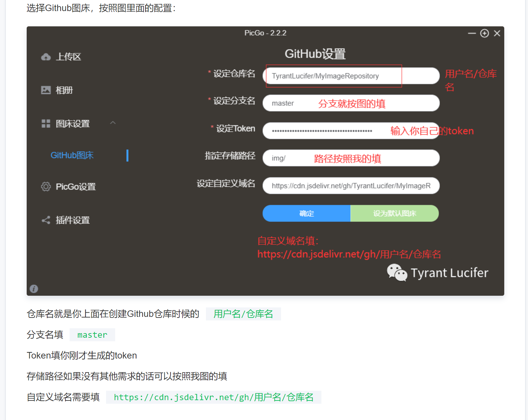Click the circled plus icon in PicGo title bar
Image resolution: width=528 pixels, height=420 pixels.
click(x=484, y=33)
